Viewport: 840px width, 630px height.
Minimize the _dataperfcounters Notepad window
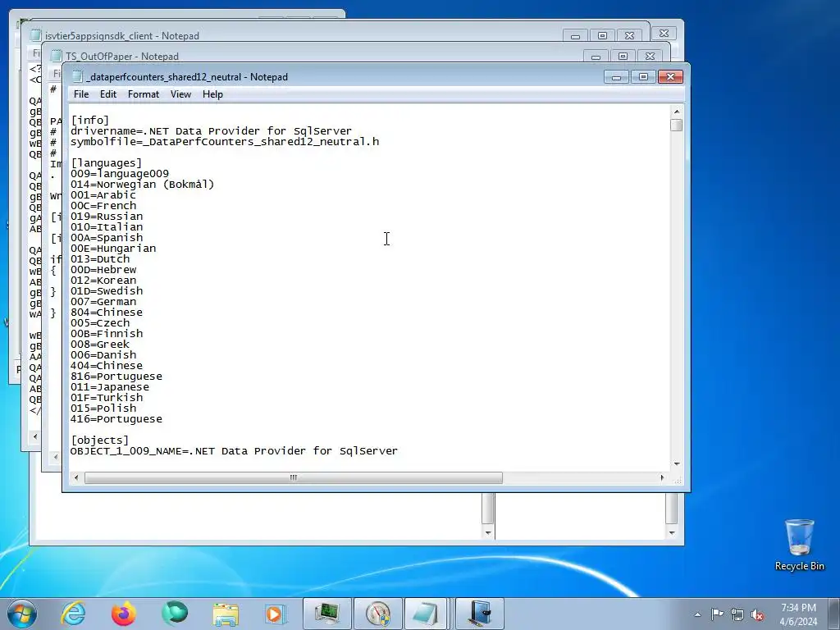pos(616,77)
